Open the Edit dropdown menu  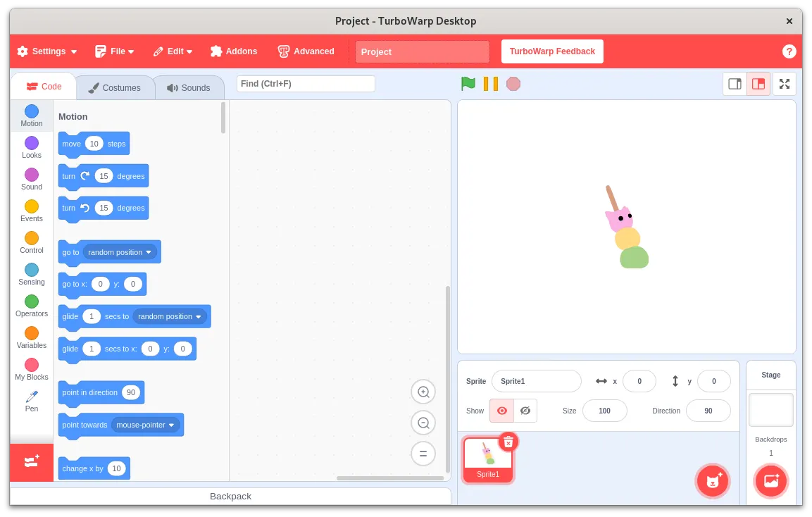pos(173,51)
